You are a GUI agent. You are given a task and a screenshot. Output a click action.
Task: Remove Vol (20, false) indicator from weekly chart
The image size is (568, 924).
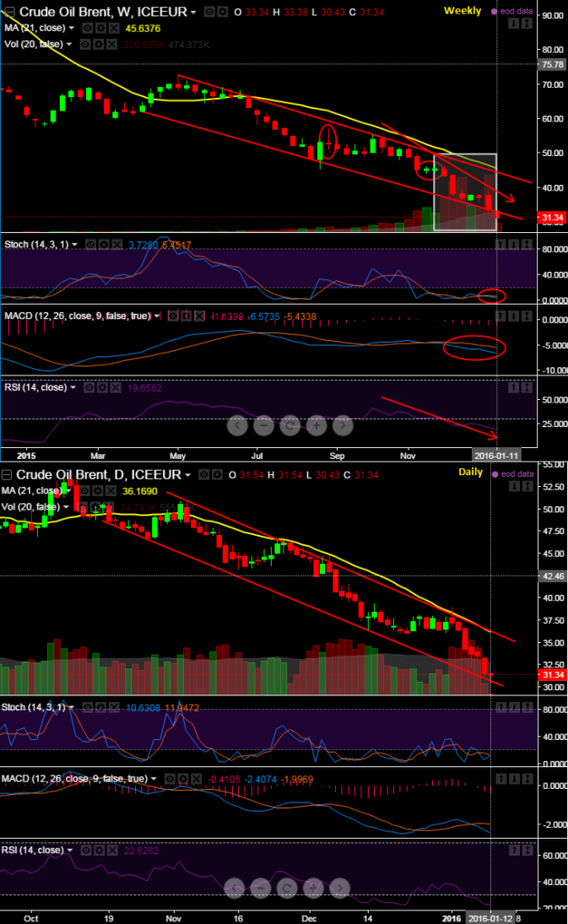tap(112, 45)
